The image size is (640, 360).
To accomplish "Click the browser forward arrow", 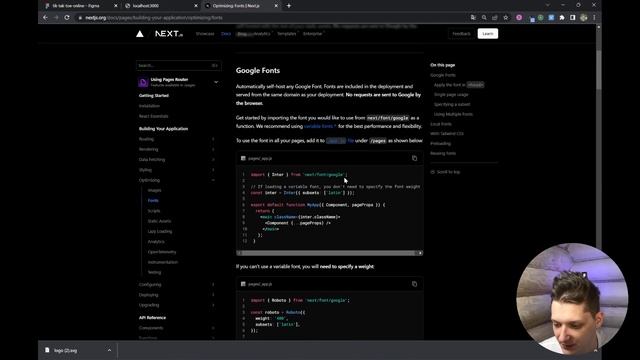I will [56, 18].
